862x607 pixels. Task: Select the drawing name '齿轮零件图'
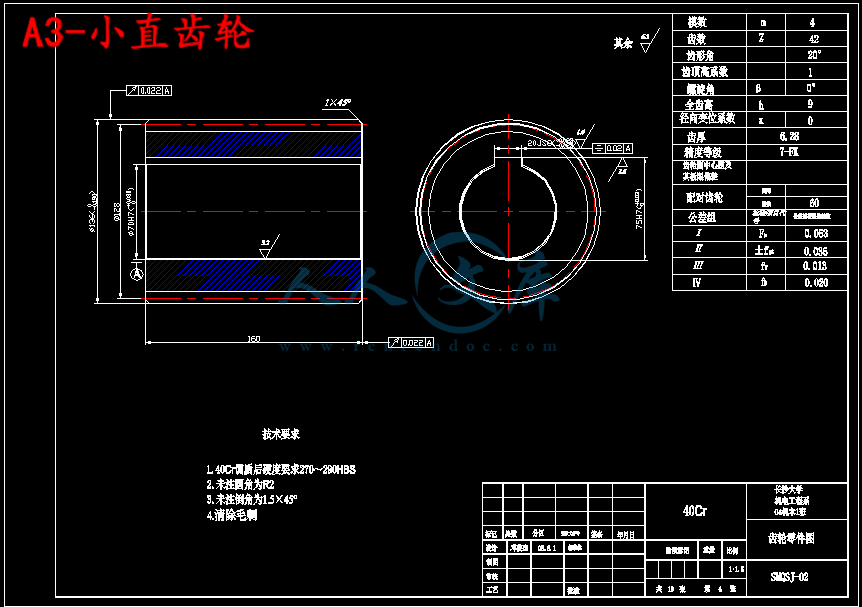pyautogui.click(x=791, y=538)
